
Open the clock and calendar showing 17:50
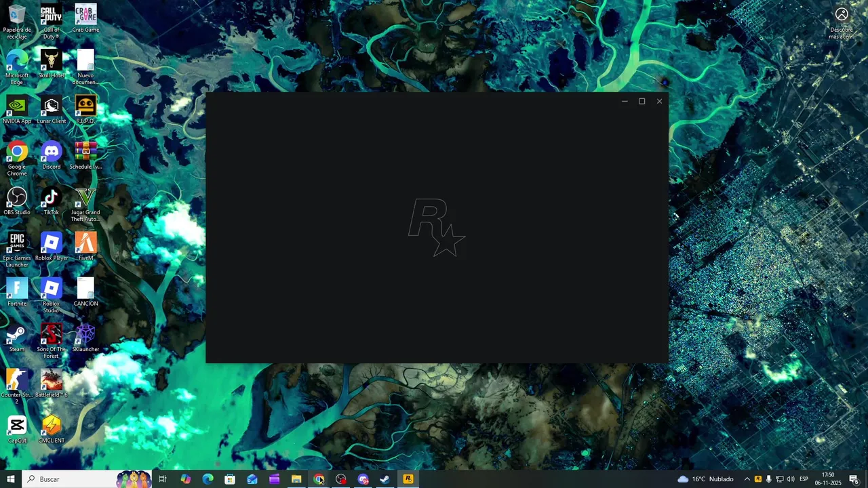(x=827, y=479)
